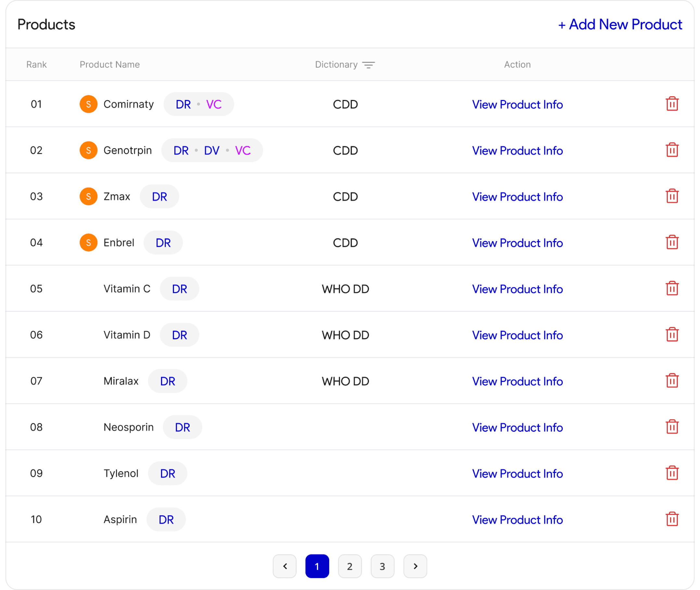Click the DR tag on Aspirin

pyautogui.click(x=166, y=520)
